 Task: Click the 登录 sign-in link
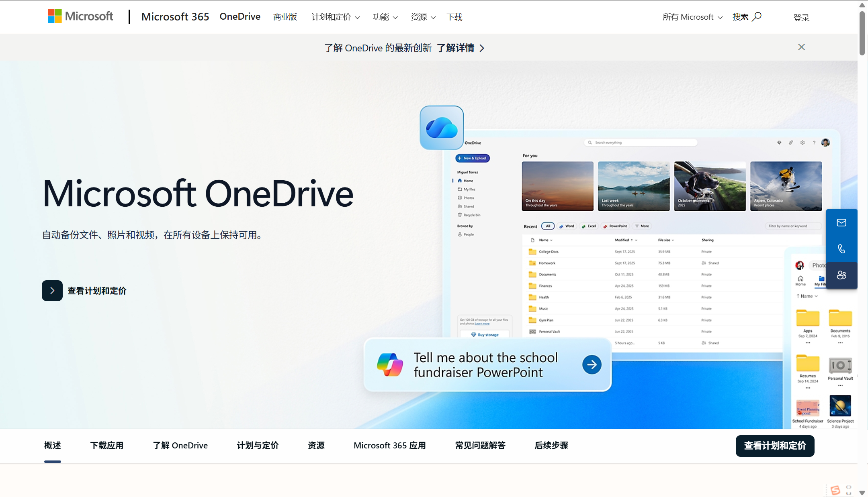coord(801,18)
